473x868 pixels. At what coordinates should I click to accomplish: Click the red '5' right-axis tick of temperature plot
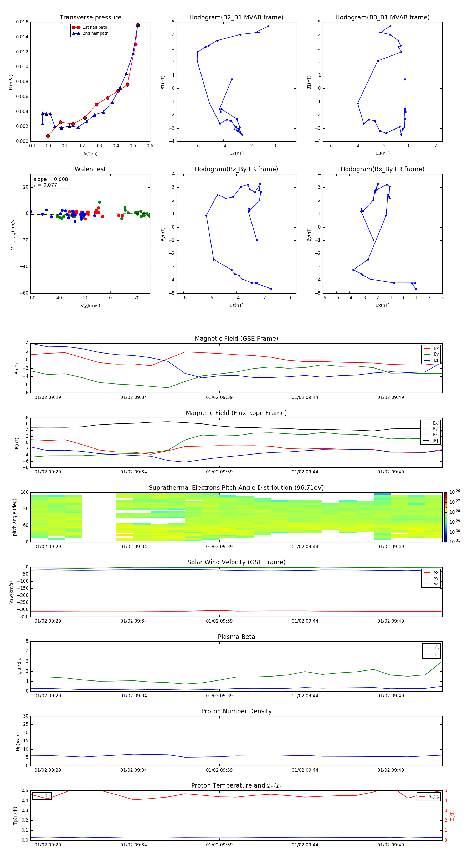(446, 790)
